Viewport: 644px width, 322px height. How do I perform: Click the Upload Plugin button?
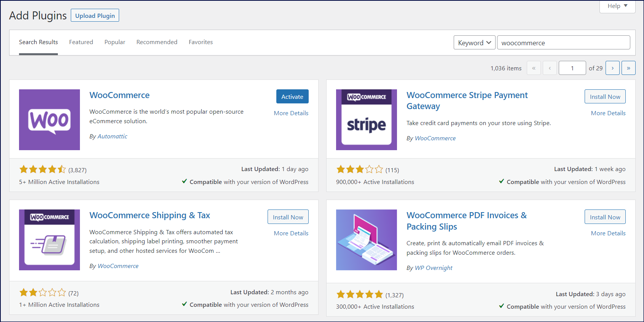95,16
